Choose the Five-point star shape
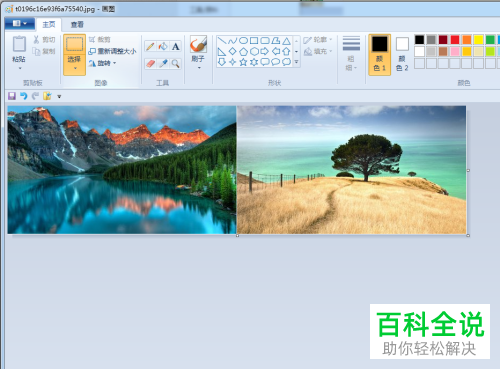Screen dimensions: 500x369 243,62
